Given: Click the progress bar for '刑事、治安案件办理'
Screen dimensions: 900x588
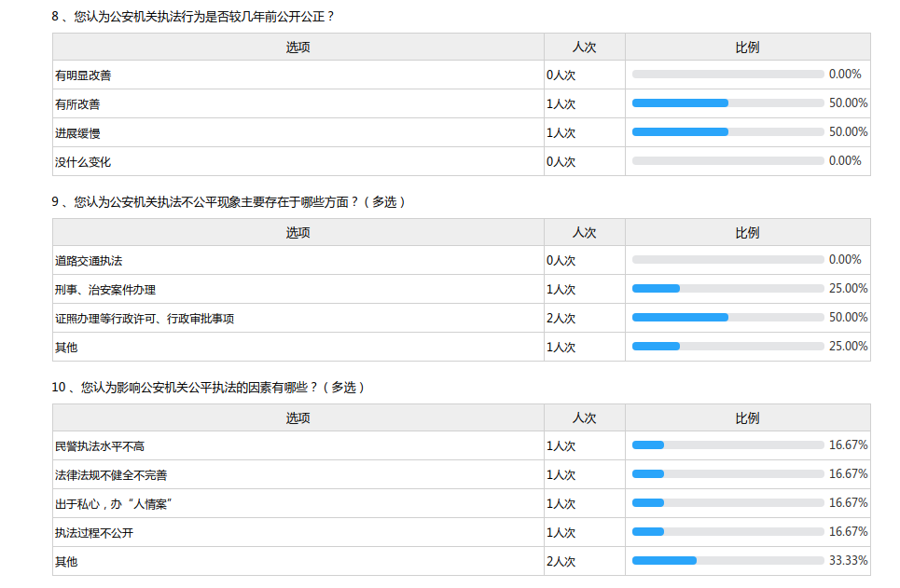Looking at the screenshot, I should tap(727, 289).
